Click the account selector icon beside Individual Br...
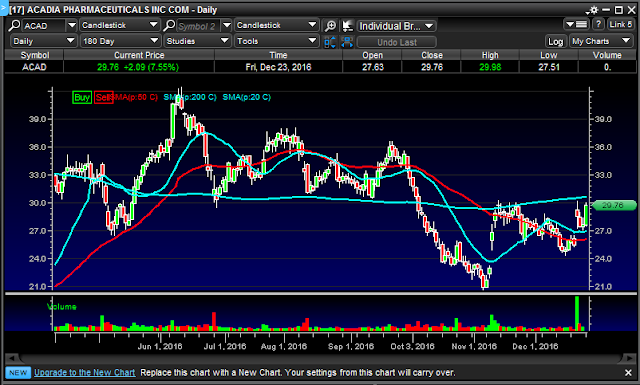This screenshot has width=640, height=385. point(347,26)
